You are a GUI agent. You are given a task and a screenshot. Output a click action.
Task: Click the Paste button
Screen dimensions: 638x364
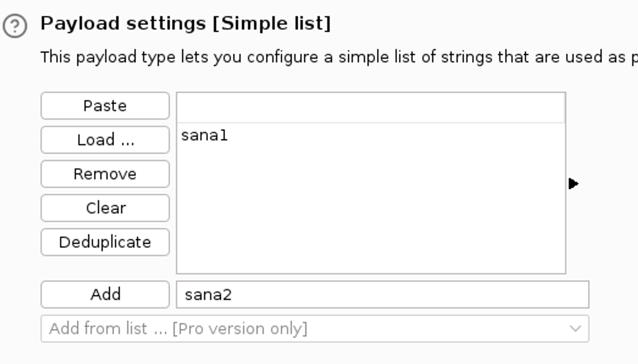coord(105,106)
